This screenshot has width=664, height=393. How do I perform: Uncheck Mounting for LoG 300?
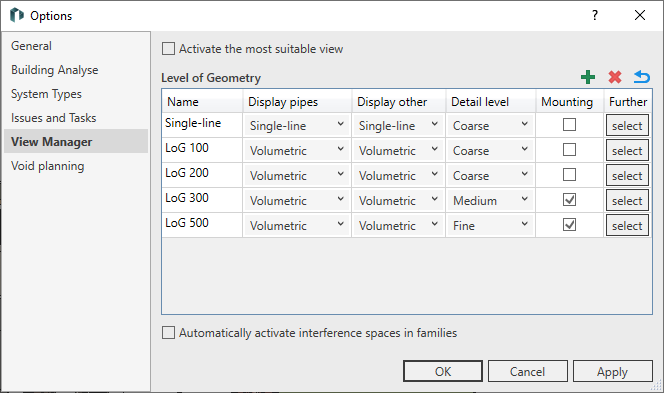click(570, 199)
